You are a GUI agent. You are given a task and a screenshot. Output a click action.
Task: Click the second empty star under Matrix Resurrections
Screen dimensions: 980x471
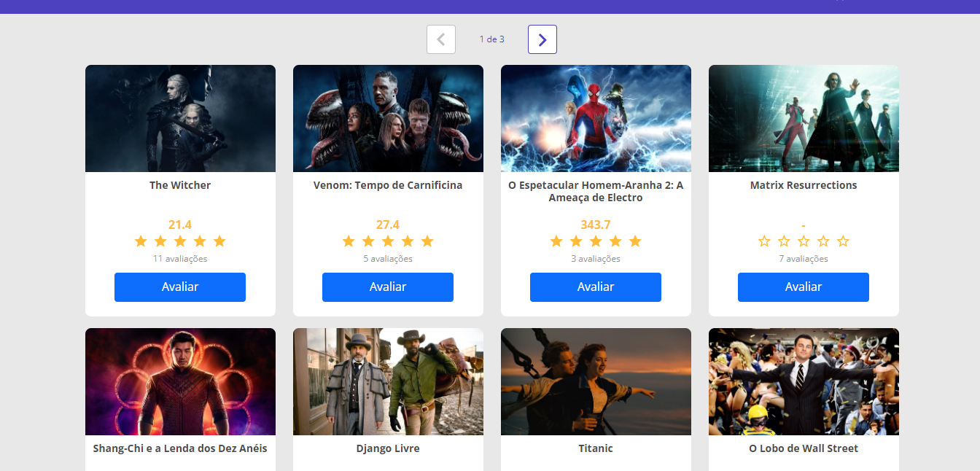pyautogui.click(x=784, y=241)
